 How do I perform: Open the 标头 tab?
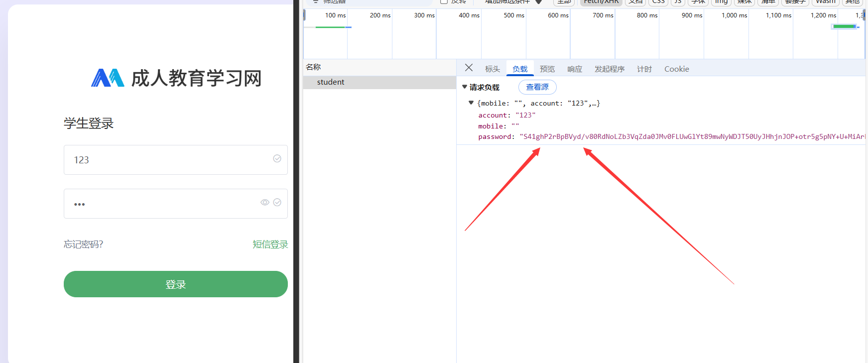(x=493, y=69)
